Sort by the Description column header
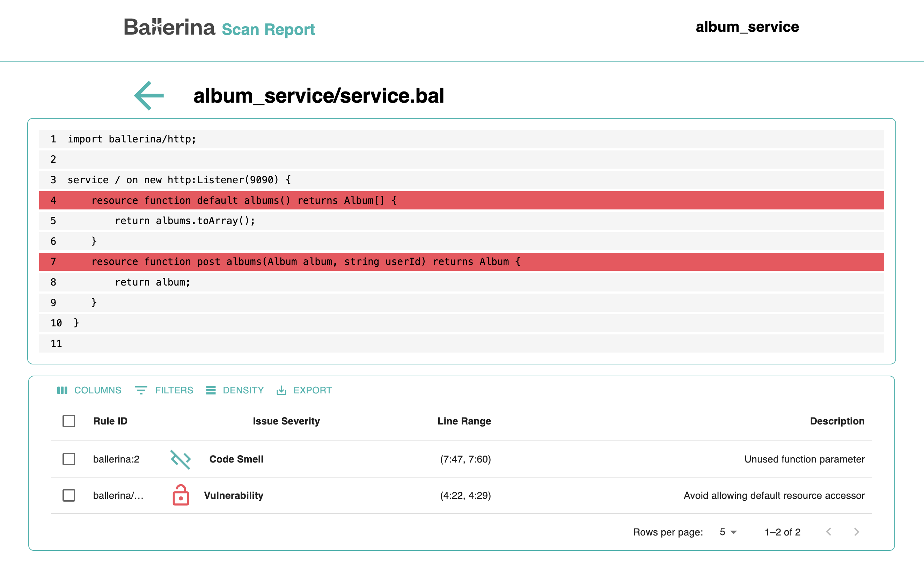The height and width of the screenshot is (569, 924). (x=837, y=421)
